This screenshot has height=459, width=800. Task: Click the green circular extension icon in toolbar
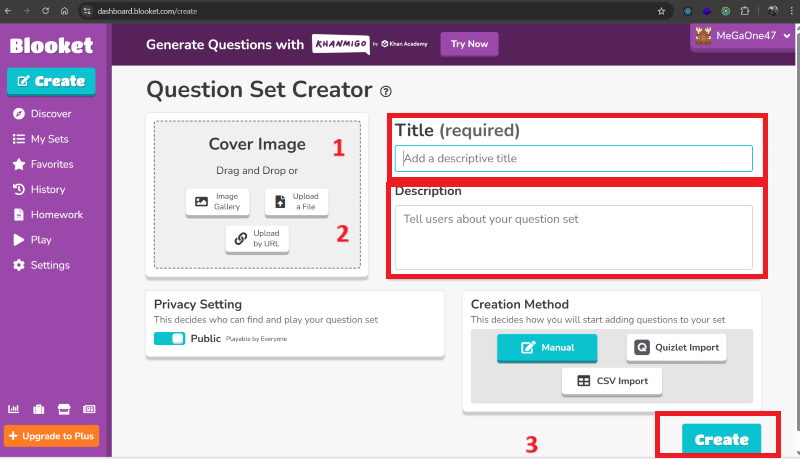pyautogui.click(x=726, y=11)
